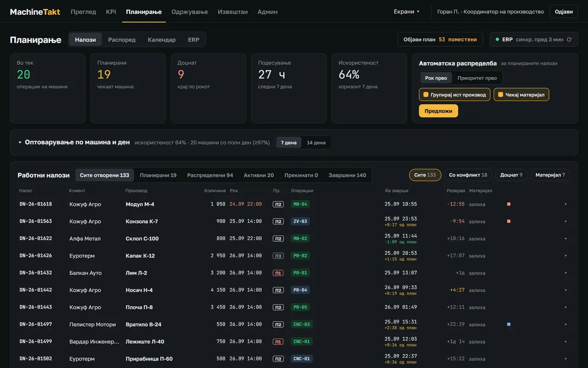Open the Екрани dropdown
This screenshot has height=368, width=588.
pos(407,11)
